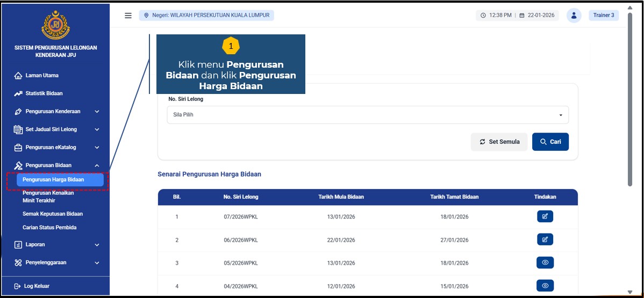View details of 04/2026WPKL via eye icon
This screenshot has height=298, width=644.
[x=545, y=286]
